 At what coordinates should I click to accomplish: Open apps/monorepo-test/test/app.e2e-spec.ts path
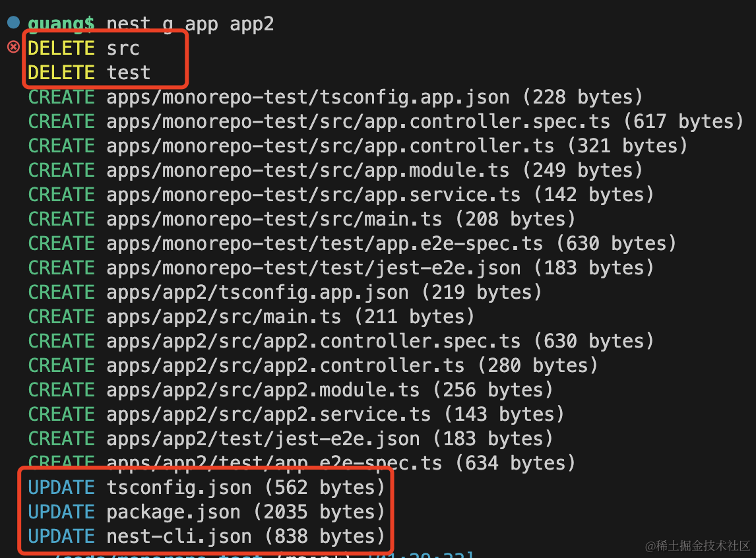[x=325, y=244]
